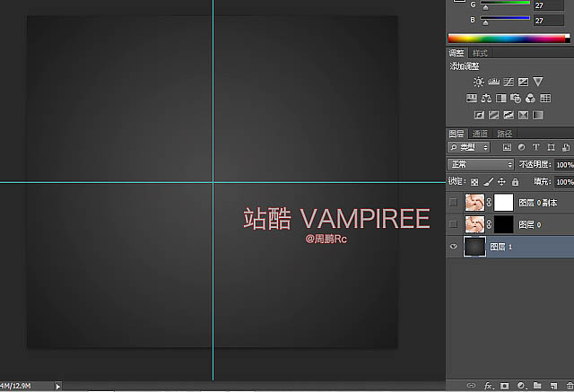Image resolution: width=574 pixels, height=392 pixels.
Task: Toggle pixel layer filter
Action: (507, 147)
